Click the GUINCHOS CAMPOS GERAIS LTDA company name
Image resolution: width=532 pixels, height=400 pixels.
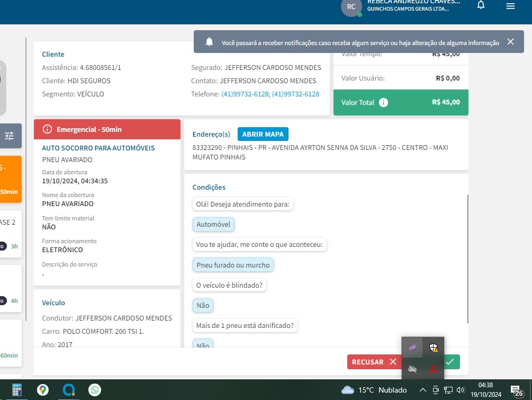(408, 9)
